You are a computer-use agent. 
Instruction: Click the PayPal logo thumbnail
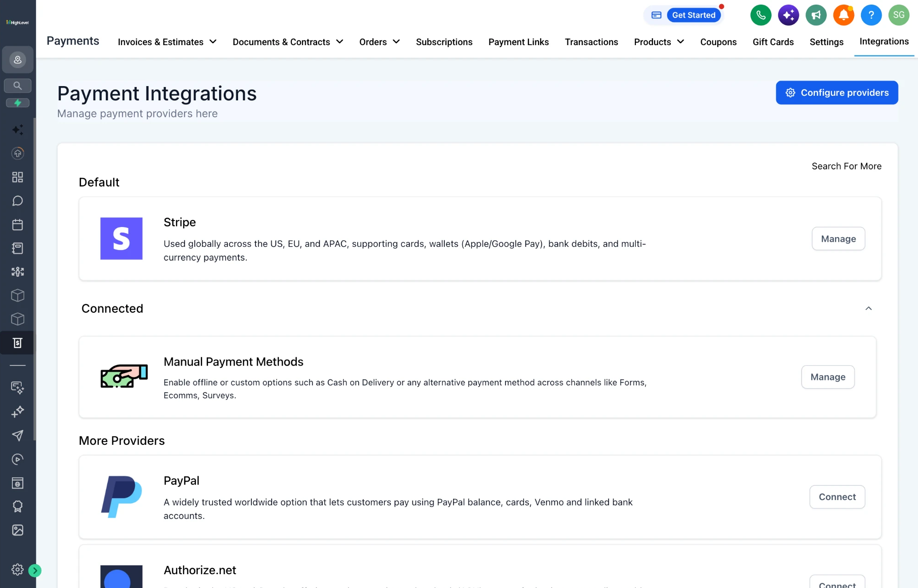121,497
